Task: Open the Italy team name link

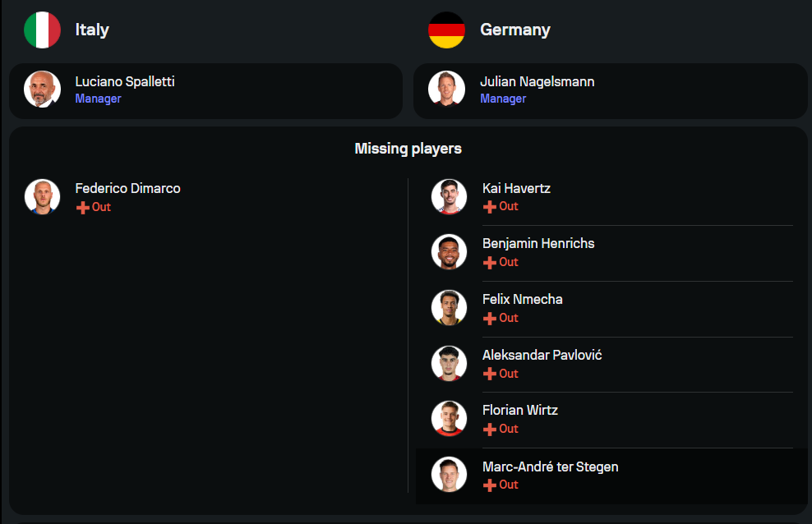Action: coord(92,30)
